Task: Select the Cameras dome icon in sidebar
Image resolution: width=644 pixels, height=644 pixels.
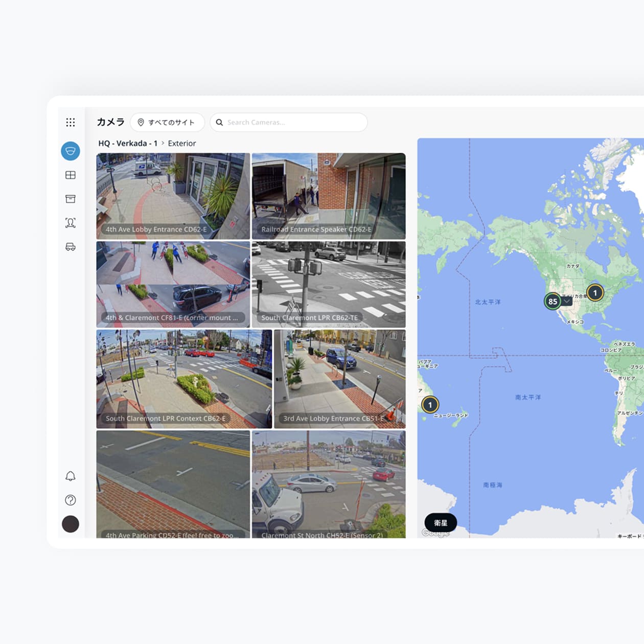Action: point(71,151)
